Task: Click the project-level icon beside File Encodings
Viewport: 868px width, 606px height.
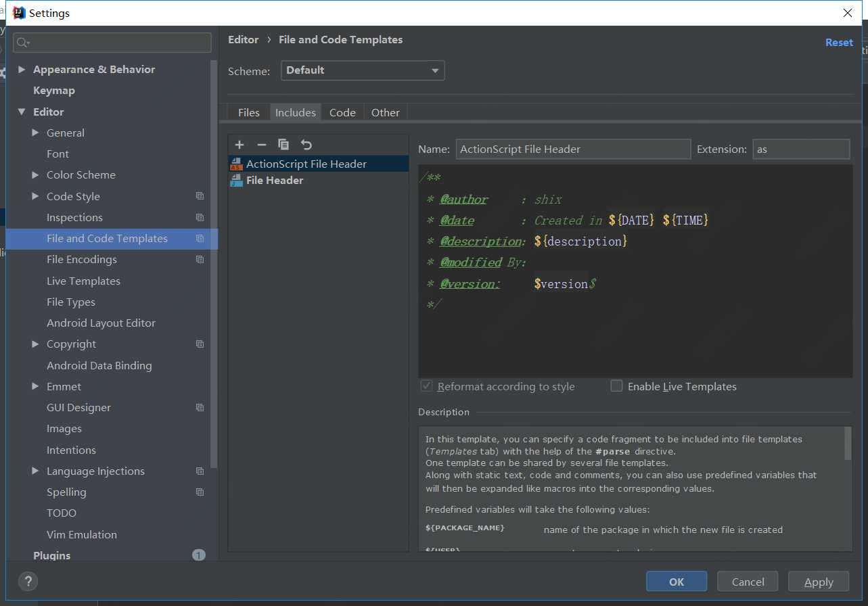Action: pos(200,260)
